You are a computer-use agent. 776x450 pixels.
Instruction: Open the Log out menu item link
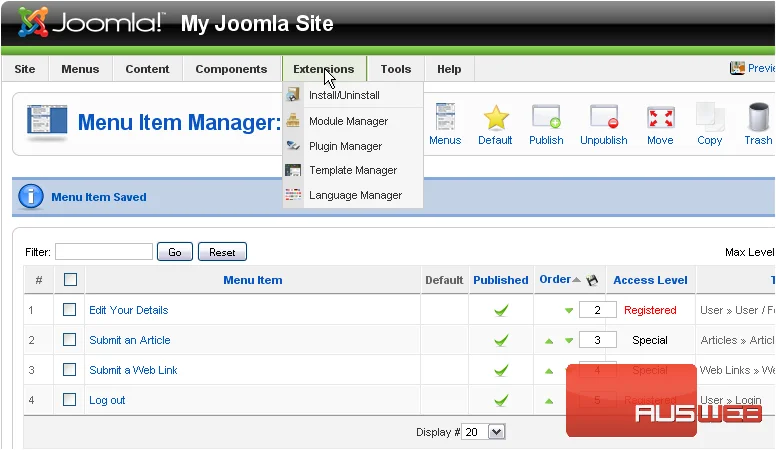tap(107, 400)
